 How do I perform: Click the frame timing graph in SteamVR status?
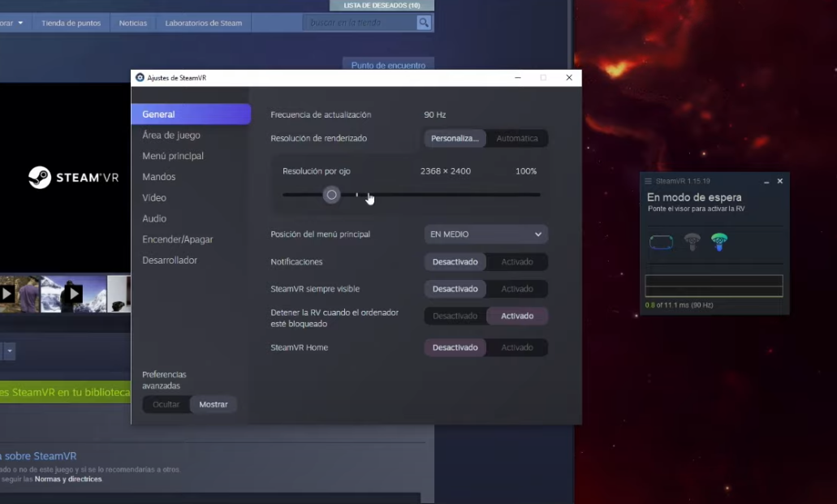pyautogui.click(x=714, y=286)
